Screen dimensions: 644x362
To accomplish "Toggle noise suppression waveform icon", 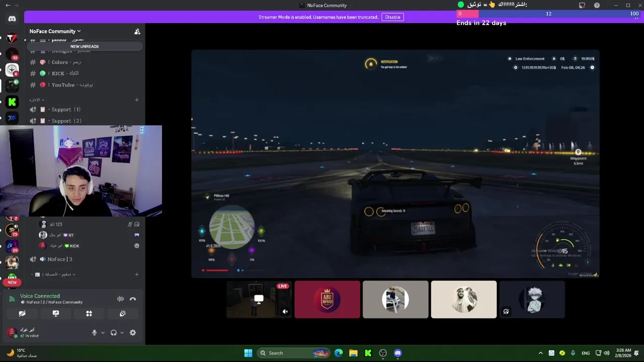I will [x=121, y=299].
